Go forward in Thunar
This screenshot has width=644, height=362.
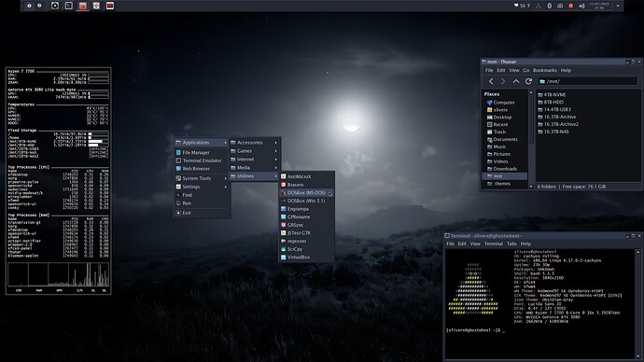pos(503,81)
